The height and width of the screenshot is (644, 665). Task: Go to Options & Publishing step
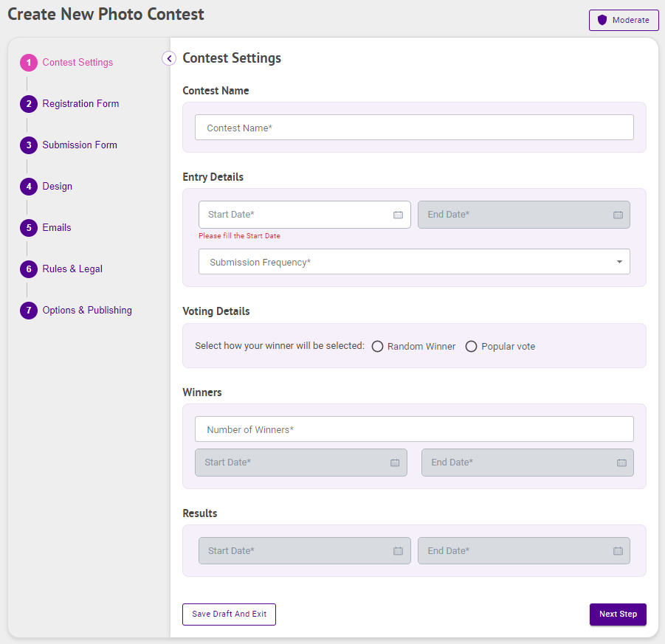point(87,311)
